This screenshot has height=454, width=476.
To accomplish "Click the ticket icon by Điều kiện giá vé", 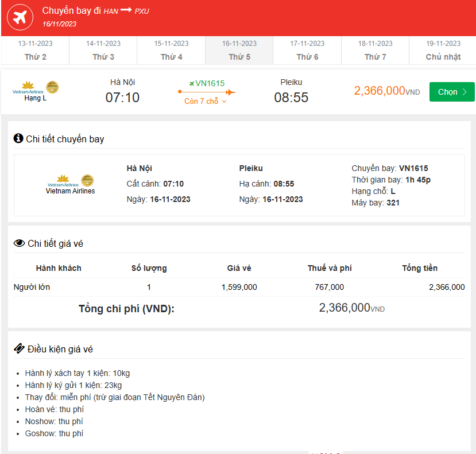I will click(19, 348).
